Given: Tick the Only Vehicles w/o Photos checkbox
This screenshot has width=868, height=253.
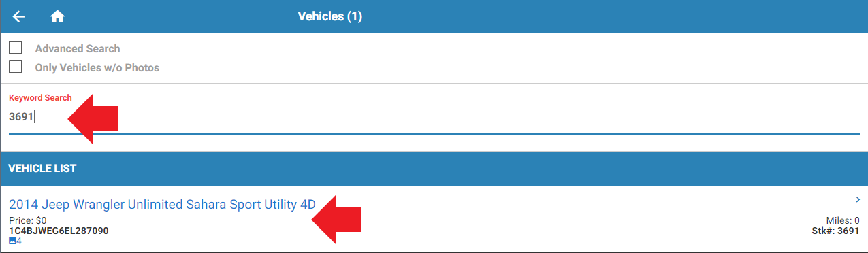Looking at the screenshot, I should 16,67.
